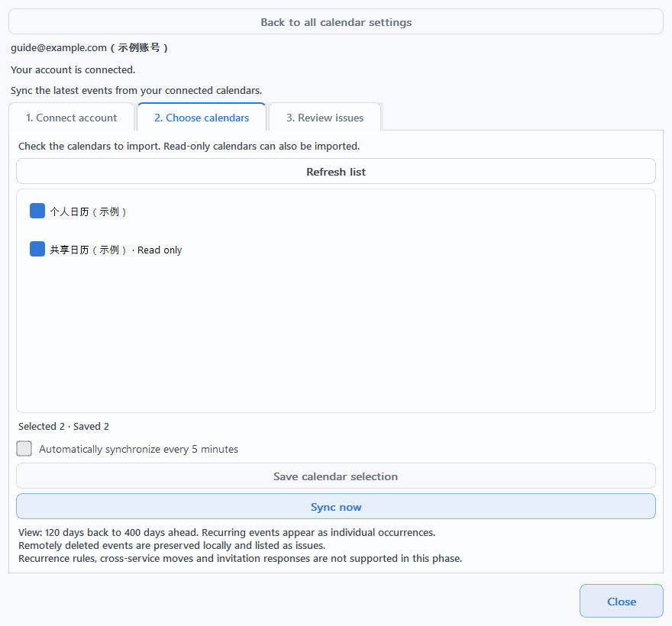Select the 个人日历（示例）calendar name
Screen dimensions: 672x626
tap(88, 211)
